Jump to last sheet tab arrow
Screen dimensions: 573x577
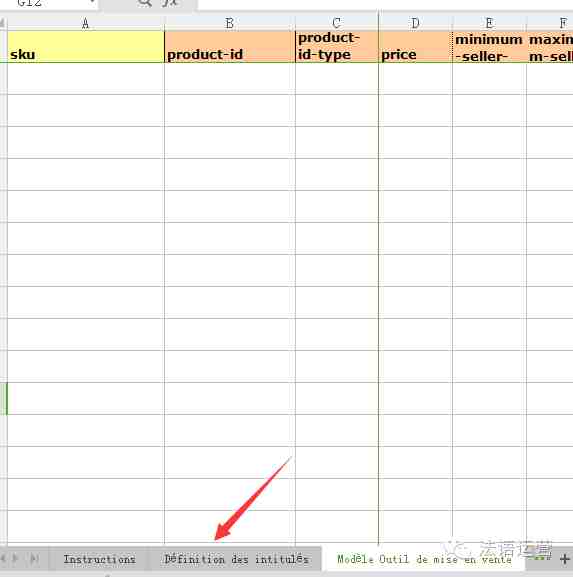[34, 559]
